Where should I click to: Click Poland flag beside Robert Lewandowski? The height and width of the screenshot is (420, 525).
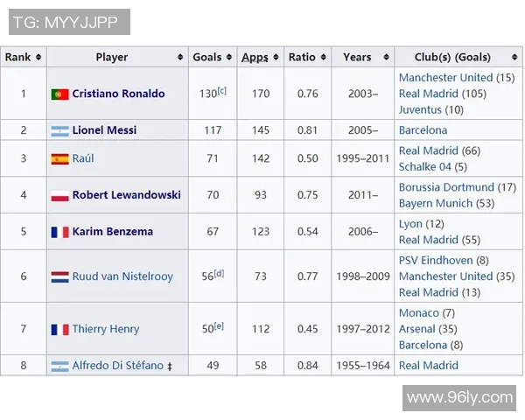pos(59,196)
